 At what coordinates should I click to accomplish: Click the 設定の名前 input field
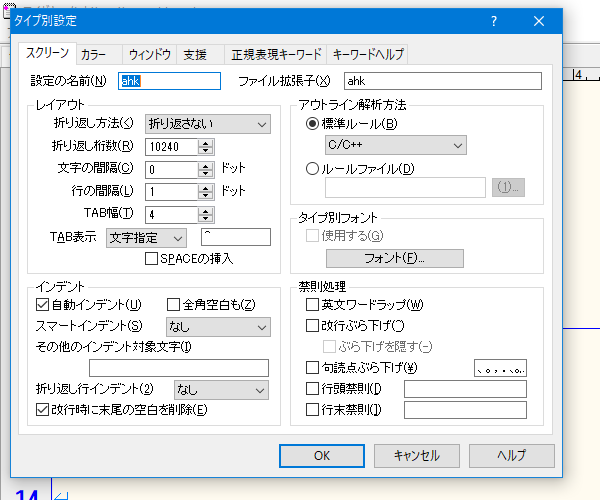point(169,81)
